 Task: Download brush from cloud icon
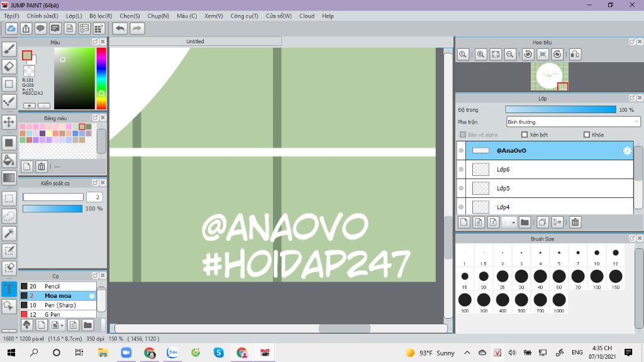26,325
